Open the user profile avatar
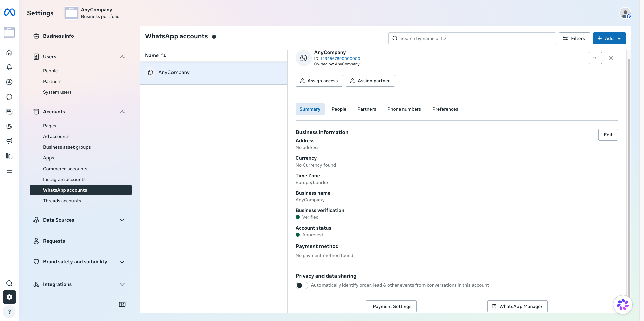644x321 pixels. click(625, 13)
